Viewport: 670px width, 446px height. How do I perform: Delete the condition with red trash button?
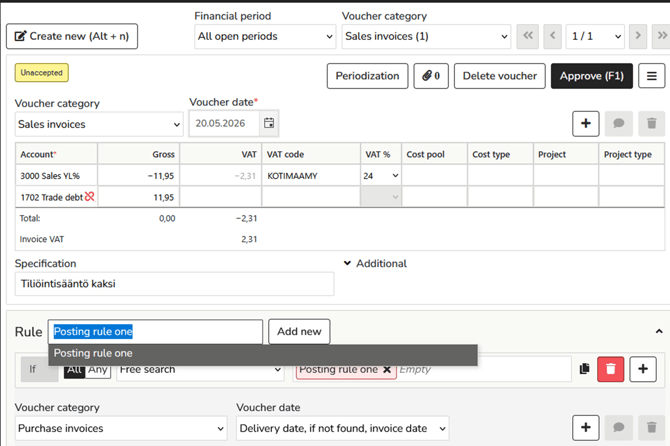click(610, 369)
